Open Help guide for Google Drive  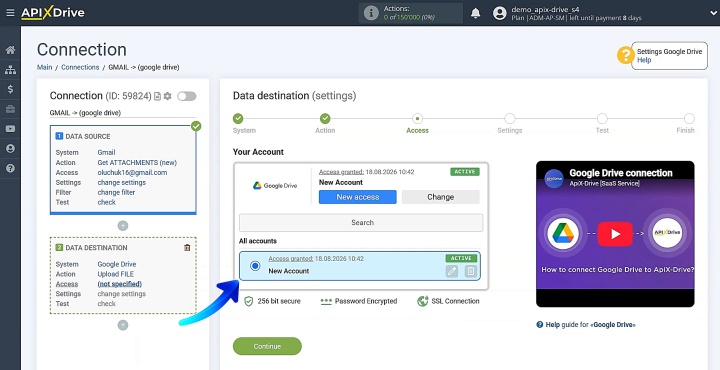point(586,325)
